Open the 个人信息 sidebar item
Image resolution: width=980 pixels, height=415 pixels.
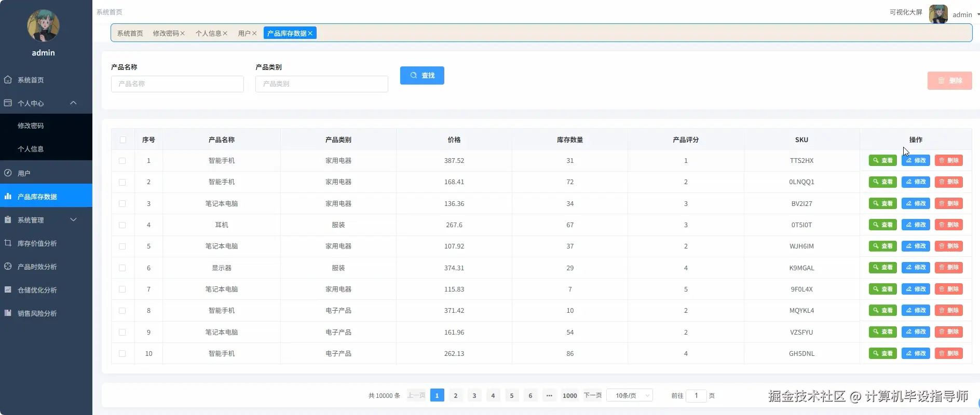coord(46,149)
